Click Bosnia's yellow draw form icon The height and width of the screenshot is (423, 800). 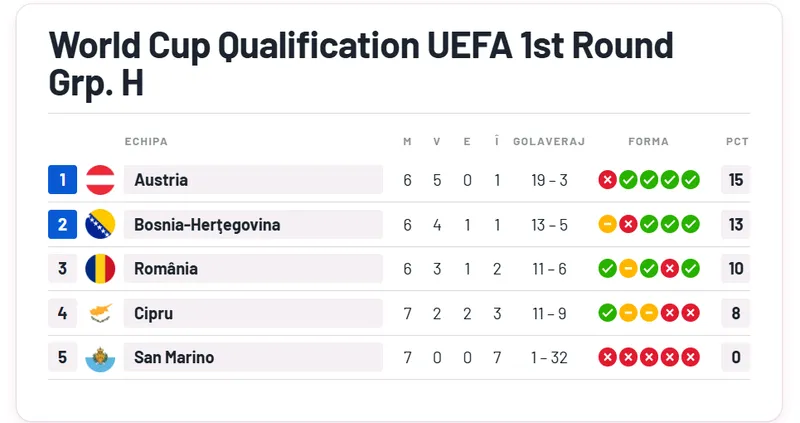coord(607,225)
